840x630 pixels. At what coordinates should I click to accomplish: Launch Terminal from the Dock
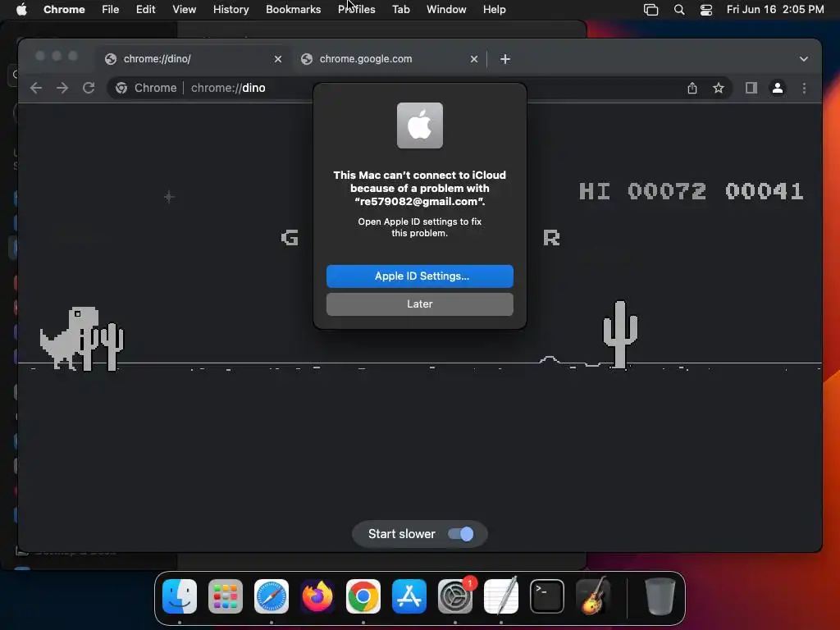pyautogui.click(x=547, y=596)
